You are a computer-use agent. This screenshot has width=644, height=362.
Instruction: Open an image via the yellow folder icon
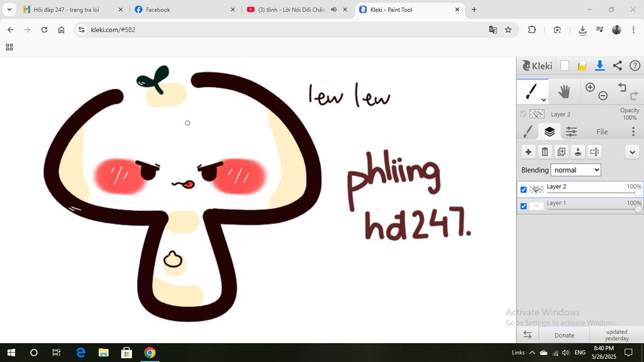tap(582, 65)
